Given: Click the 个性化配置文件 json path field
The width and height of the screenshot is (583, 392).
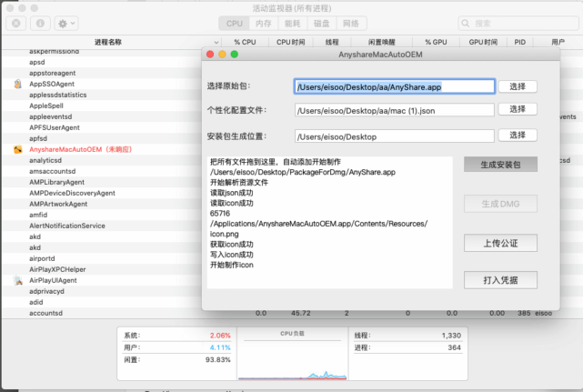Looking at the screenshot, I should click(x=395, y=110).
